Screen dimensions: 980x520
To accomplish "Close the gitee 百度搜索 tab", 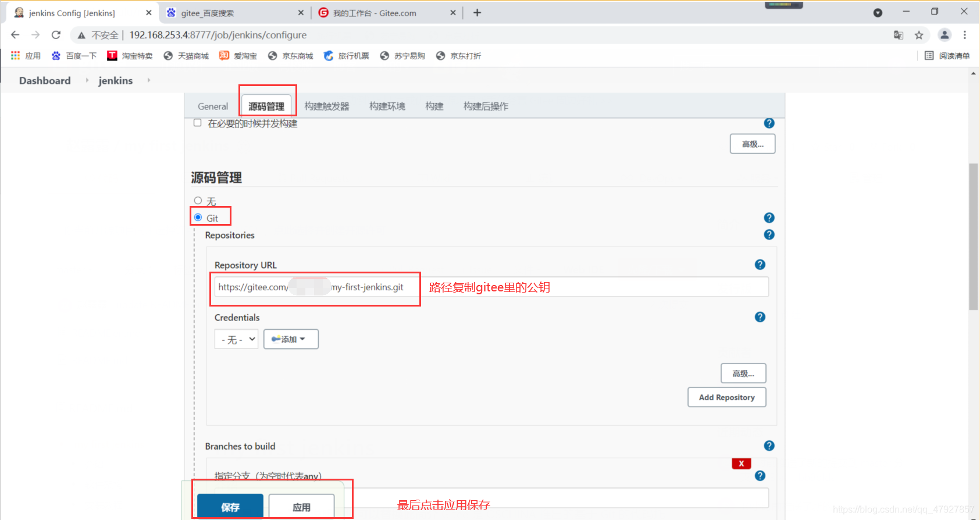I will click(x=301, y=13).
